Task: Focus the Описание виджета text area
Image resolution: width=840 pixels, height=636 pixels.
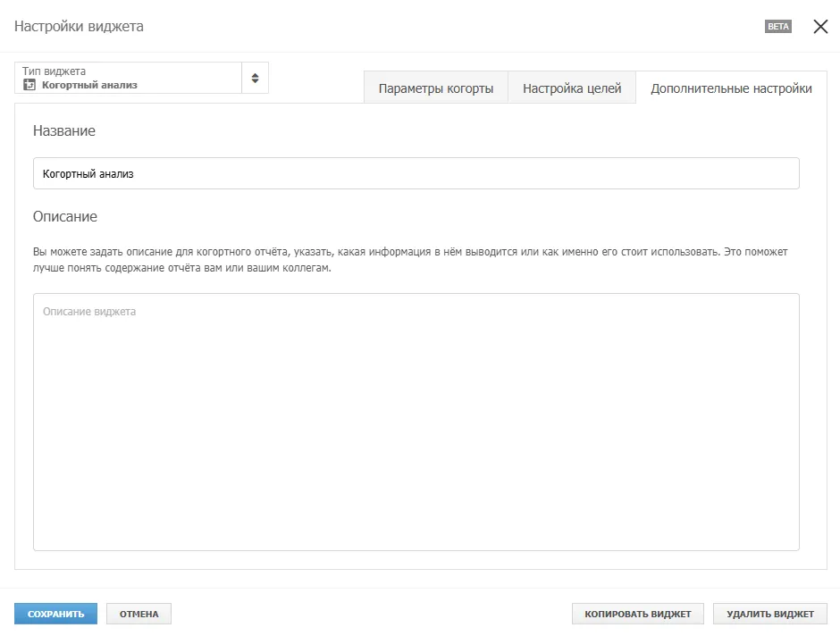Action: 416,422
